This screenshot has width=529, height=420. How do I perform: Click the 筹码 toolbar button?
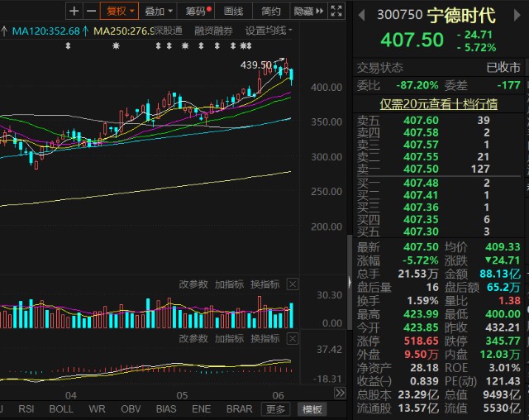click(x=196, y=12)
